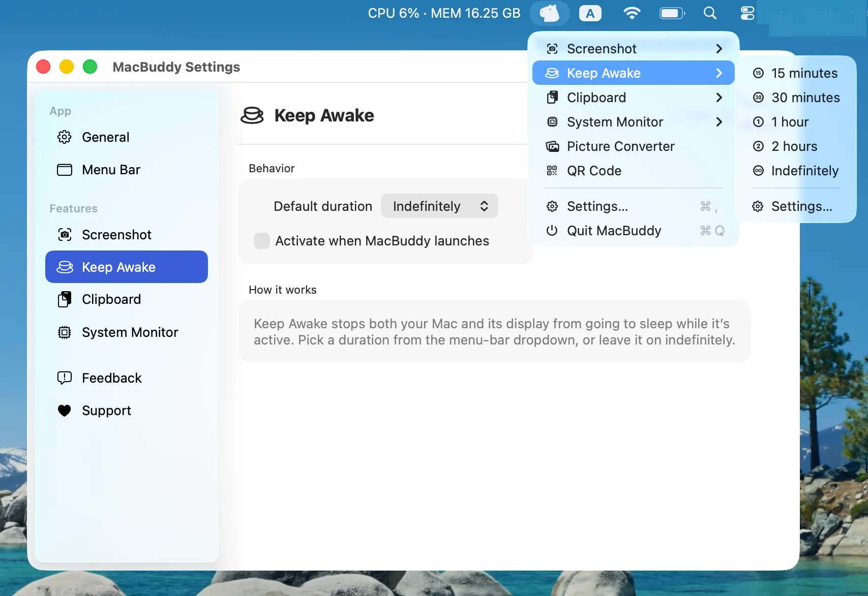868x596 pixels.
Task: Go to General settings in sidebar
Action: click(x=127, y=137)
